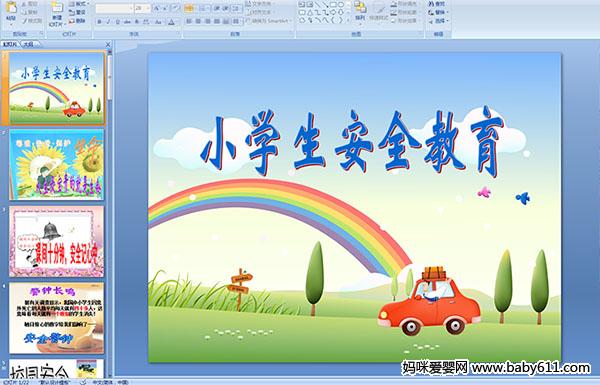Switch to the Slides tab in the side pane
This screenshot has height=385, width=600.
pyautogui.click(x=10, y=44)
